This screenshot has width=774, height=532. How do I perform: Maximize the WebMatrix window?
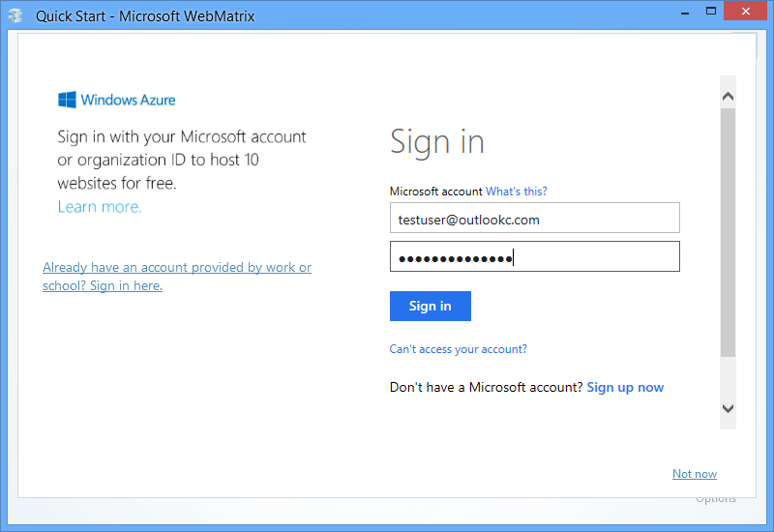pos(711,11)
